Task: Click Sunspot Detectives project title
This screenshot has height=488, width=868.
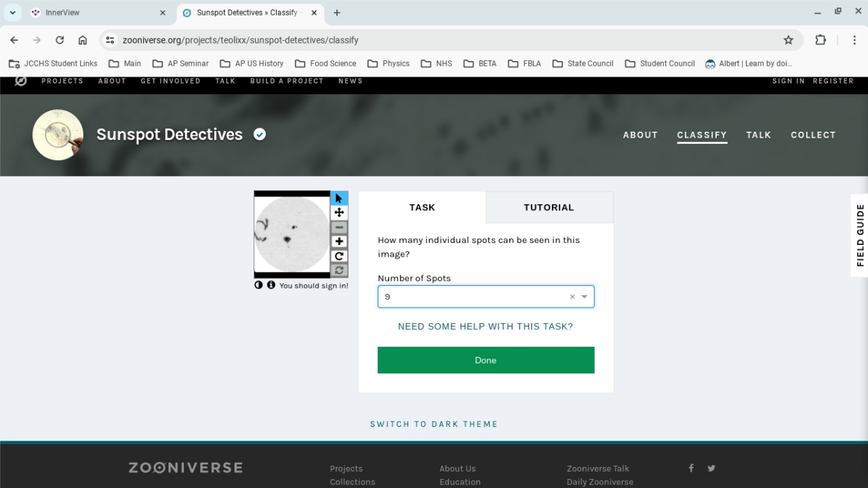Action: coord(170,134)
